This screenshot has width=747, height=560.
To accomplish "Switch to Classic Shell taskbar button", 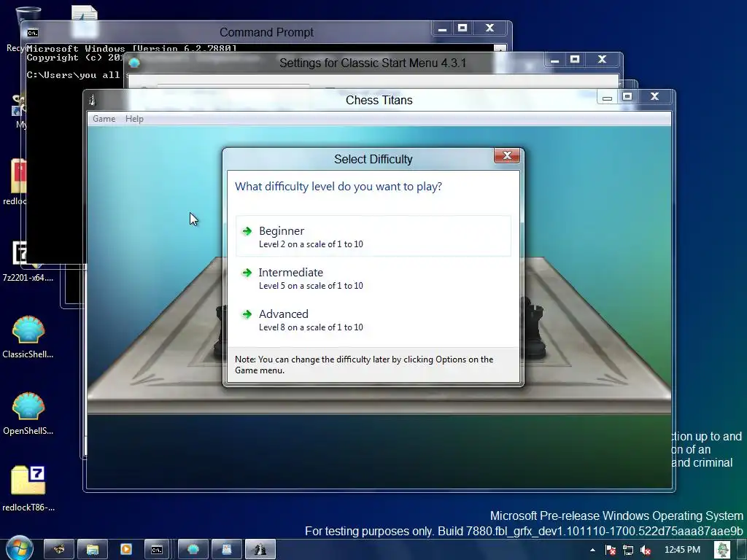I will [193, 550].
